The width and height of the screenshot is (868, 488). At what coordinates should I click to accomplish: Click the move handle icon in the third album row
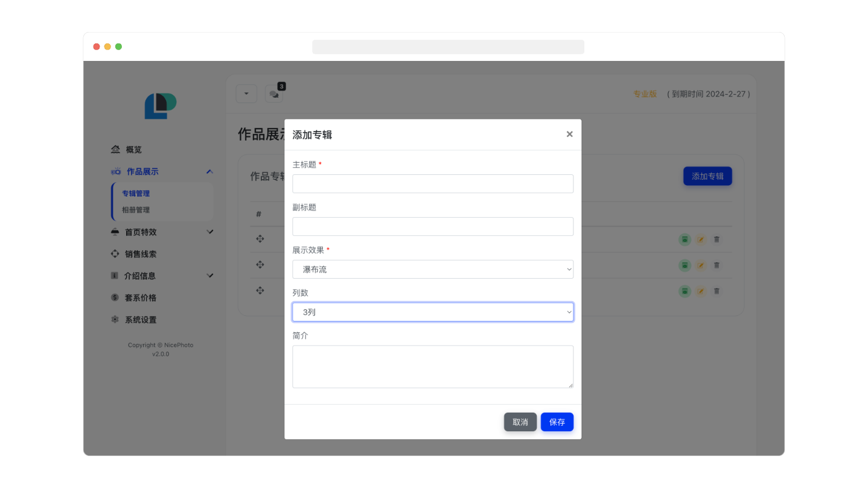click(x=260, y=290)
